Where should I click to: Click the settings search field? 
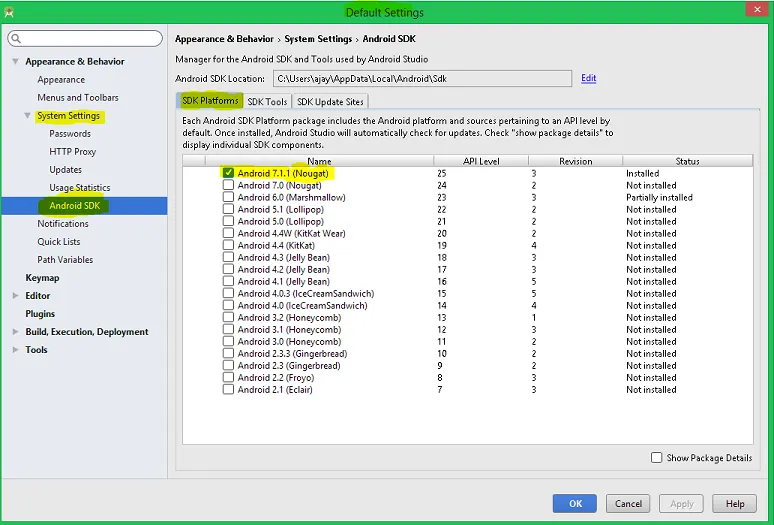(85, 38)
